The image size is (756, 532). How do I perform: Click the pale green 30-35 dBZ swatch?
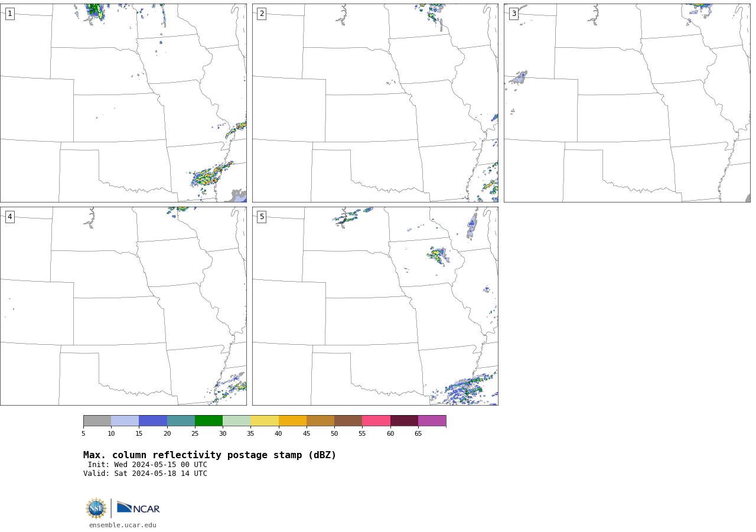tap(236, 421)
